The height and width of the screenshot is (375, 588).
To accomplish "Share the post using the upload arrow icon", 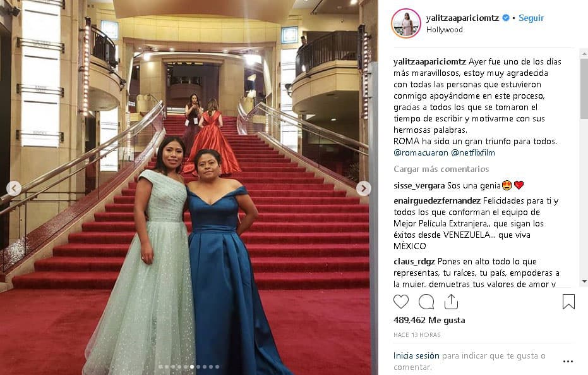I will (x=451, y=302).
